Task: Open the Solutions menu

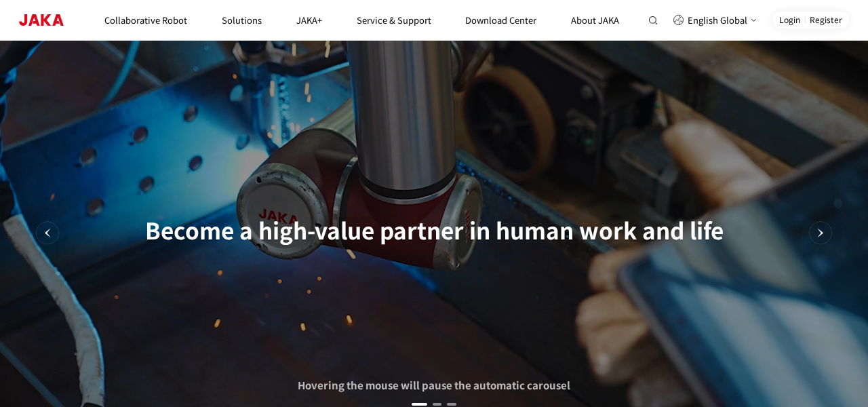Action: tap(241, 20)
